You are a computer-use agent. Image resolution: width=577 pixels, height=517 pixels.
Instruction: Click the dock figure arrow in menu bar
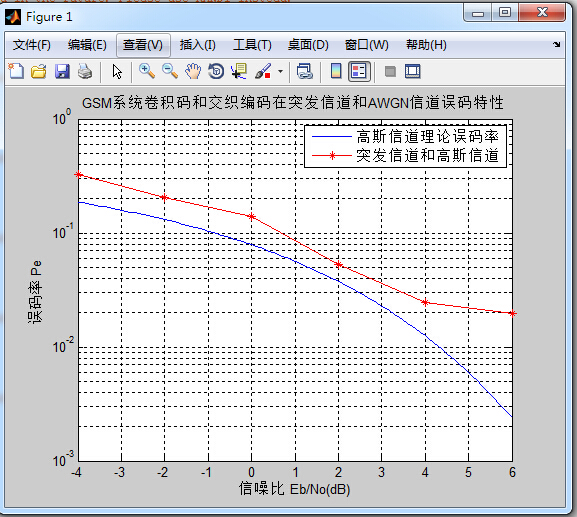[x=556, y=45]
